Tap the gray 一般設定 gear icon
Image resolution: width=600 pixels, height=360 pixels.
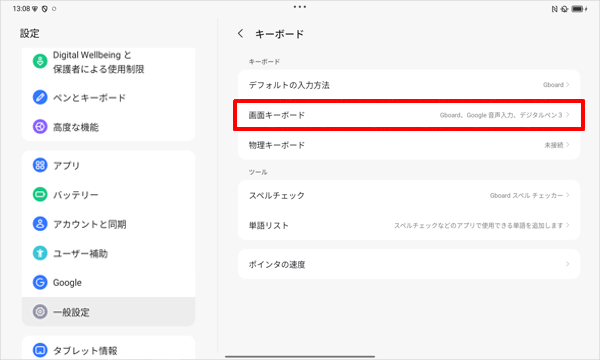(40, 312)
